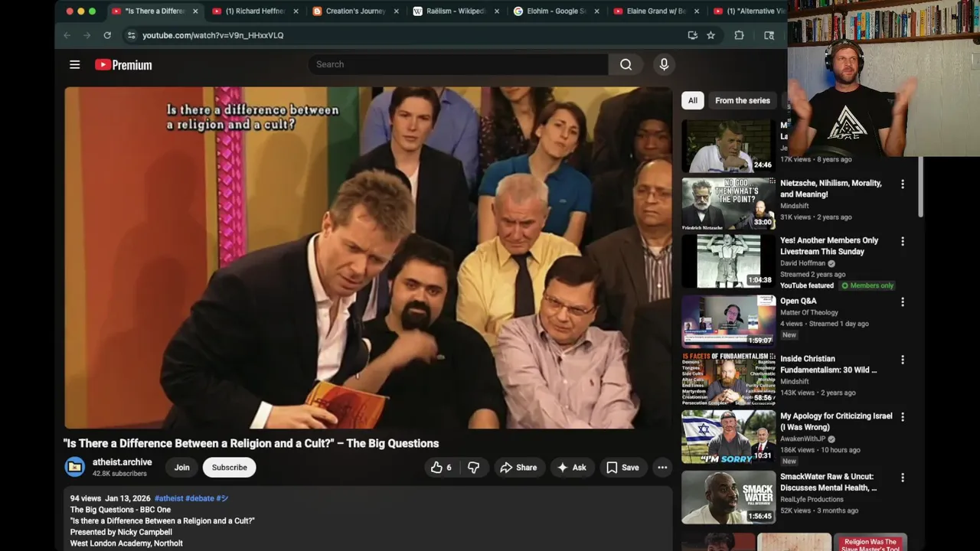
Task: Open Inside Christian Fundamentalism 58:56 thumbnail
Action: [x=728, y=379]
